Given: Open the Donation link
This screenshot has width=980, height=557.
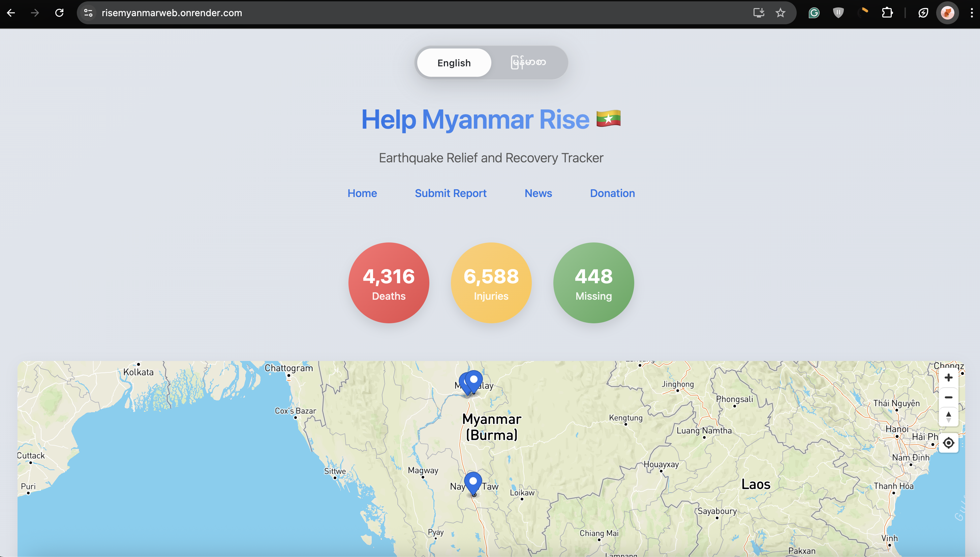Looking at the screenshot, I should point(612,193).
